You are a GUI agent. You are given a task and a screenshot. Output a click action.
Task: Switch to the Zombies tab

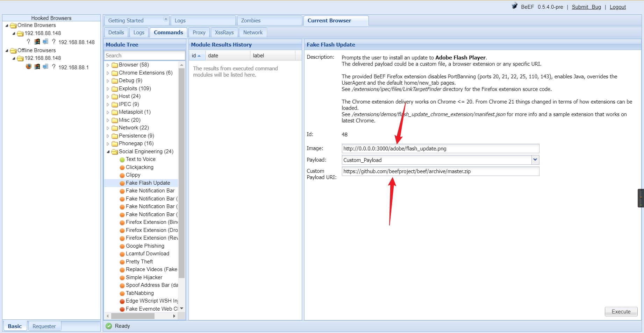269,21
